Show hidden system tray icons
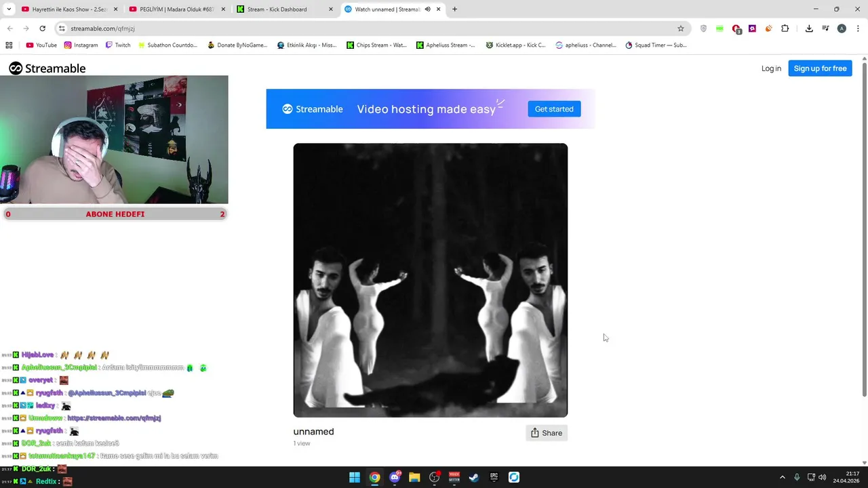The height and width of the screenshot is (488, 868). pyautogui.click(x=782, y=477)
